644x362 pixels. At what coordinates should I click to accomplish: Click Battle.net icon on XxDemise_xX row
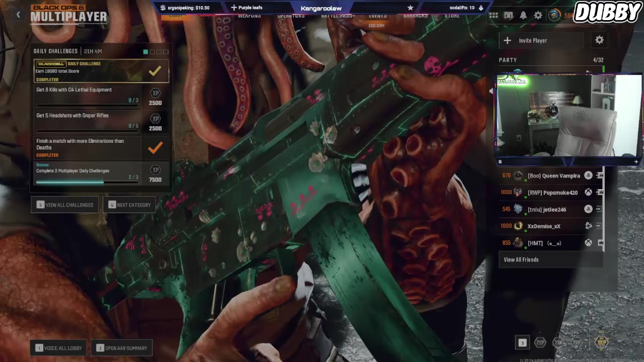click(x=588, y=226)
